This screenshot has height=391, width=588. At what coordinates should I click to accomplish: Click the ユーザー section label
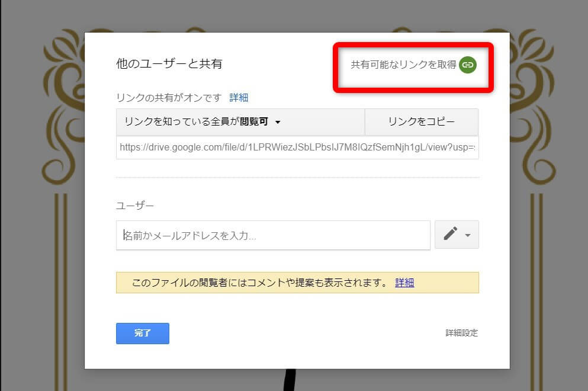pyautogui.click(x=134, y=206)
